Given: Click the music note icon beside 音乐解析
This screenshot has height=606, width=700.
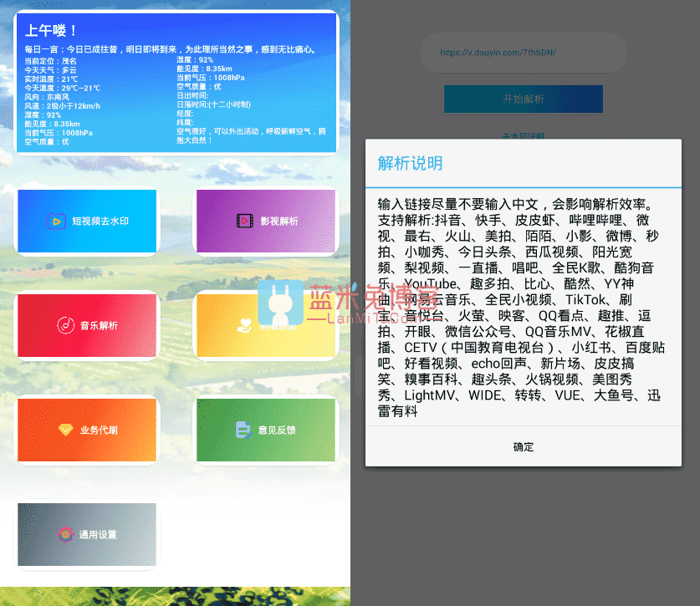Looking at the screenshot, I should tap(65, 325).
